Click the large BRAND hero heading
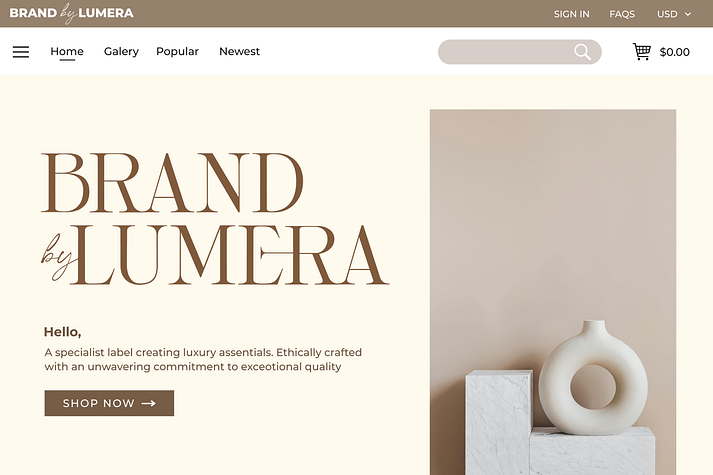This screenshot has width=713, height=475. (172, 183)
